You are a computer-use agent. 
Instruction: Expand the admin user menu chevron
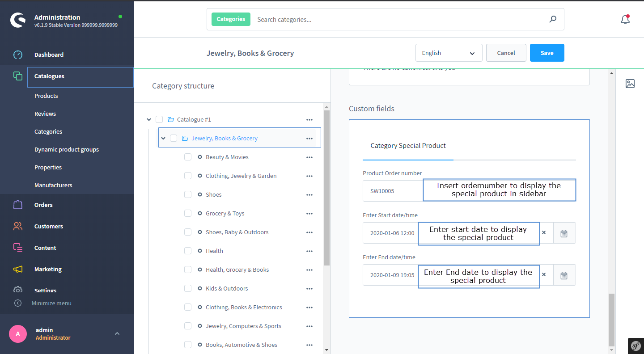(x=117, y=333)
